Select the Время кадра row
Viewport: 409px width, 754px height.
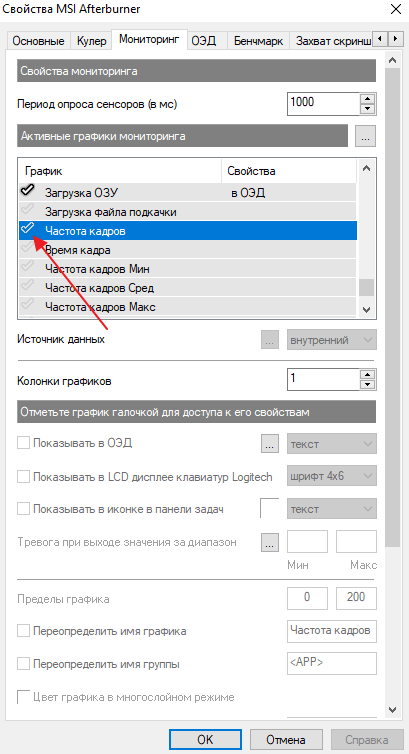[188, 250]
